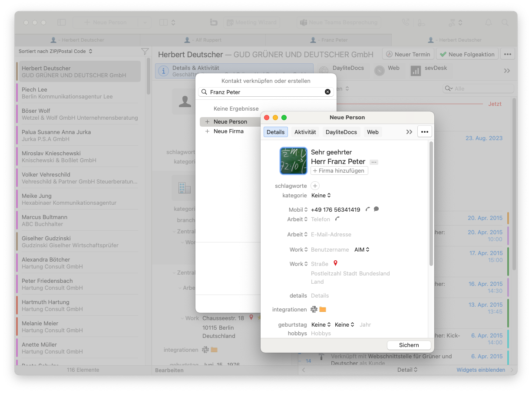
Task: Click the more options ellipsis beside Neue Folgeaktion
Action: (x=508, y=54)
